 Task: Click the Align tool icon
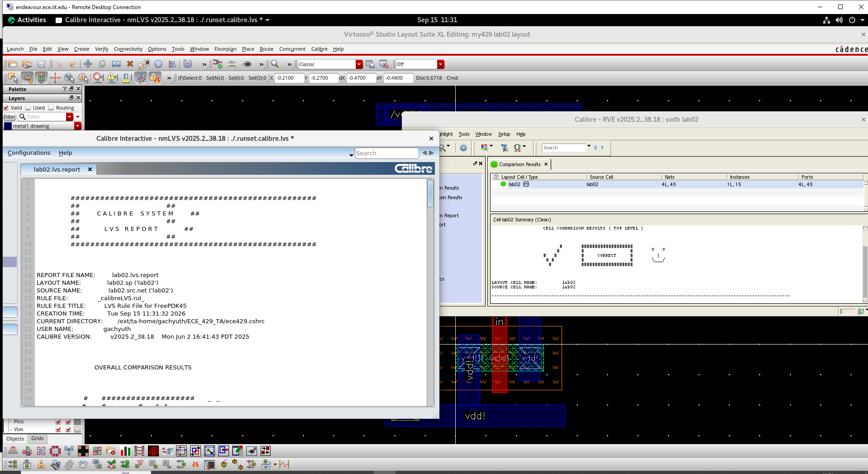coord(172,64)
